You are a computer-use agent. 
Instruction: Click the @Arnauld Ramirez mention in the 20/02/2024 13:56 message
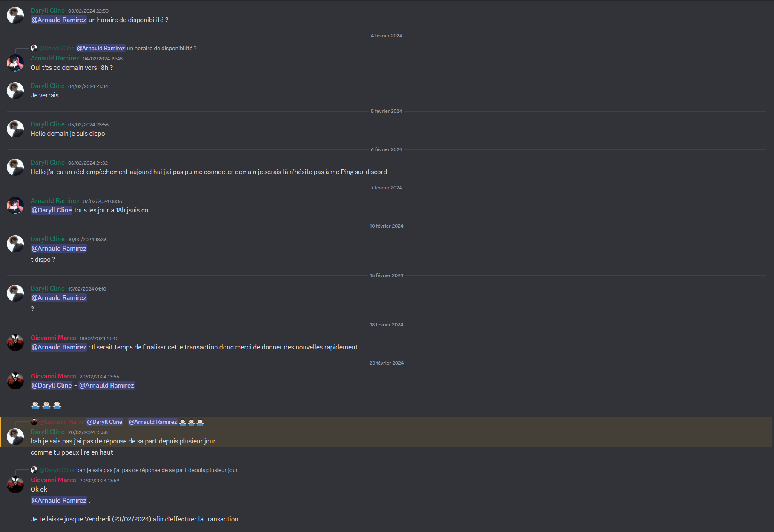coord(106,386)
